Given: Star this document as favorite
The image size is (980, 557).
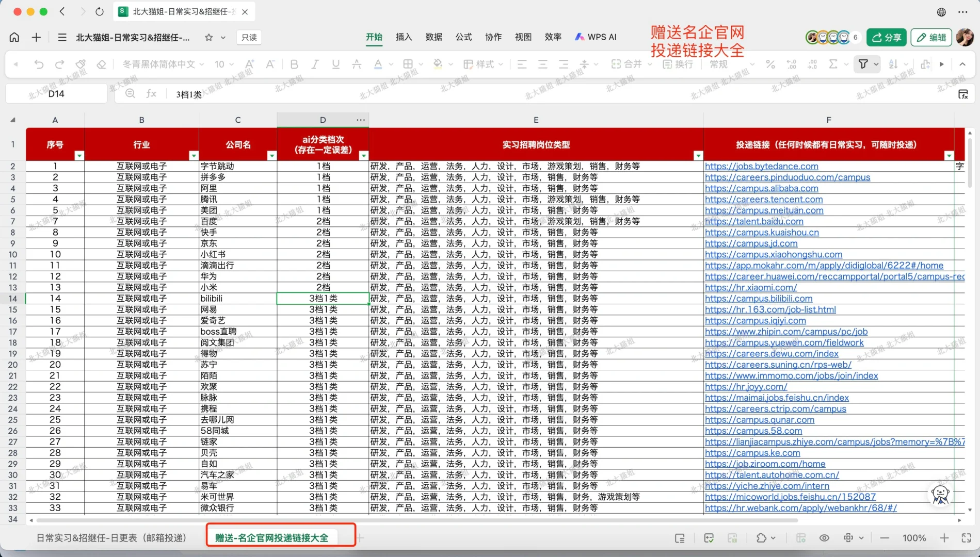Looking at the screenshot, I should [x=208, y=37].
